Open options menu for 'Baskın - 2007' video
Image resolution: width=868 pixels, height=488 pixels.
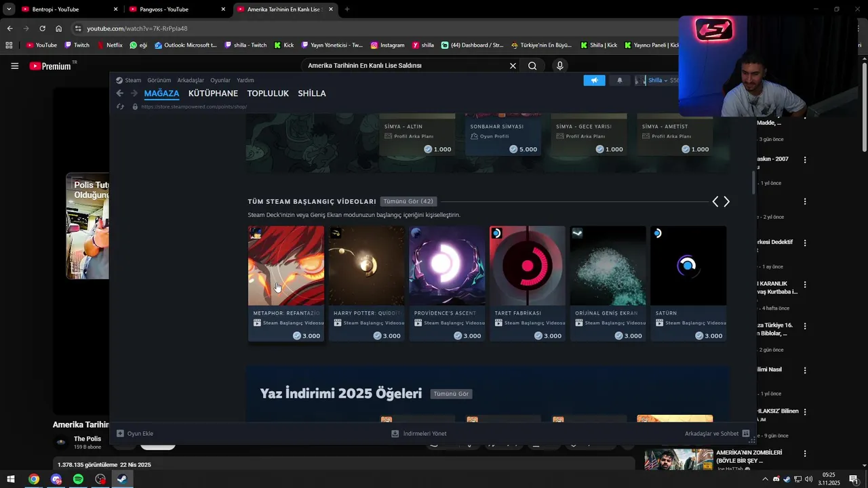coord(805,160)
